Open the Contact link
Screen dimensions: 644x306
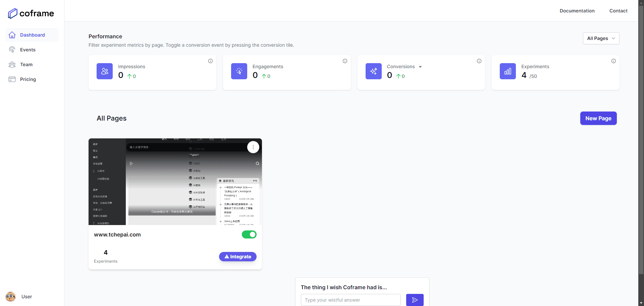coord(618,11)
